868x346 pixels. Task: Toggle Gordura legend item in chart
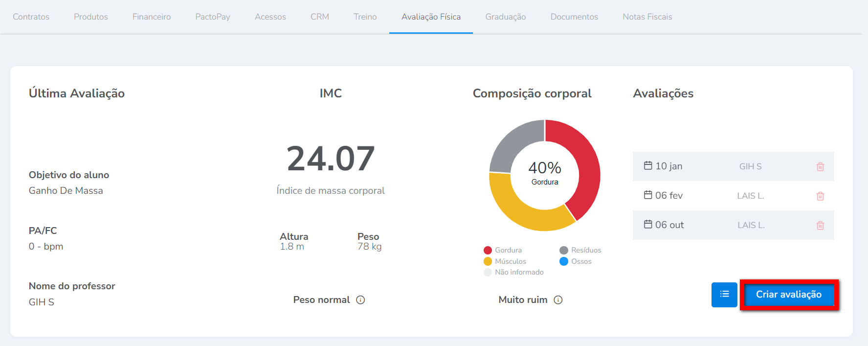503,250
